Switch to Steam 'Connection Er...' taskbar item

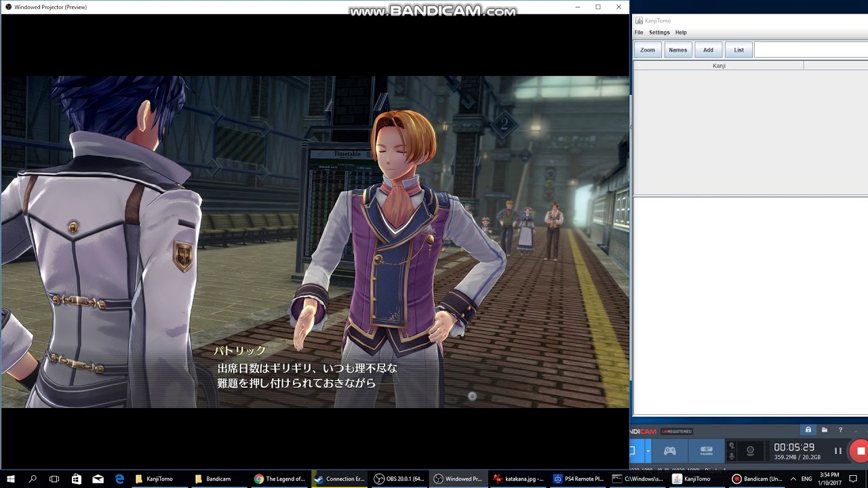tap(340, 479)
